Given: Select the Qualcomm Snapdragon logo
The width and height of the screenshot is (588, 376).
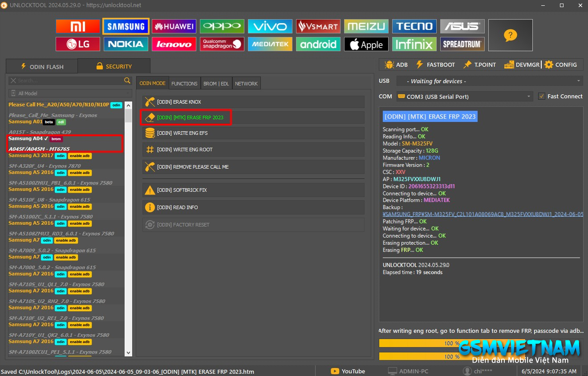Looking at the screenshot, I should (222, 44).
